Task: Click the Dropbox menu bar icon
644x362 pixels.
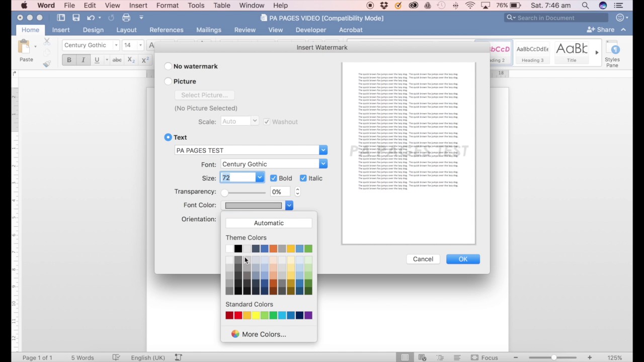Action: click(384, 6)
